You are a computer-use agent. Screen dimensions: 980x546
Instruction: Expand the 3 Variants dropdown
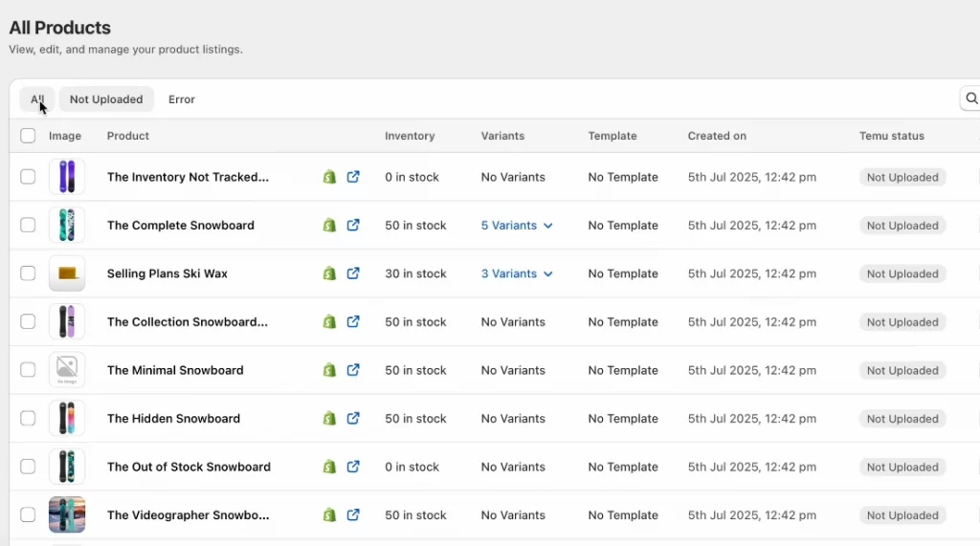tap(517, 273)
